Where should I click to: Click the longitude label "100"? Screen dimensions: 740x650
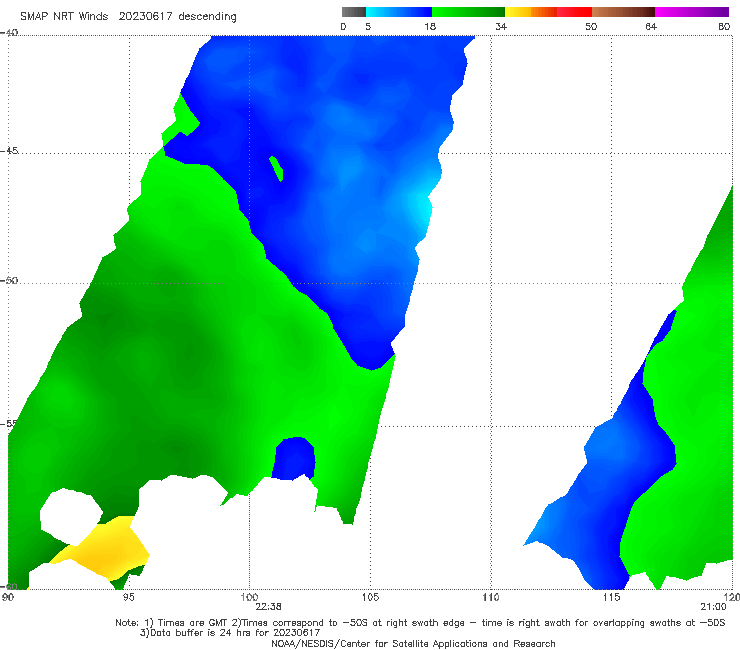(x=249, y=598)
